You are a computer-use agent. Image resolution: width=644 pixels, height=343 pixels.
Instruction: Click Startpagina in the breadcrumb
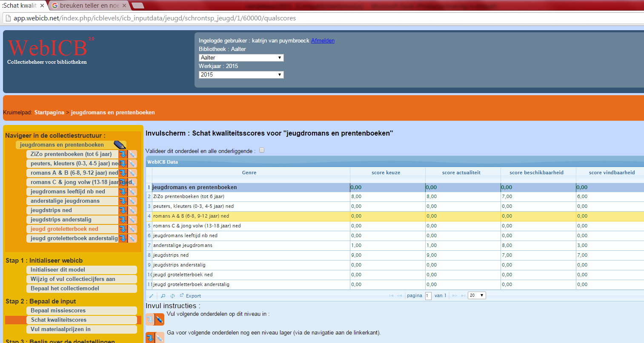(x=49, y=113)
